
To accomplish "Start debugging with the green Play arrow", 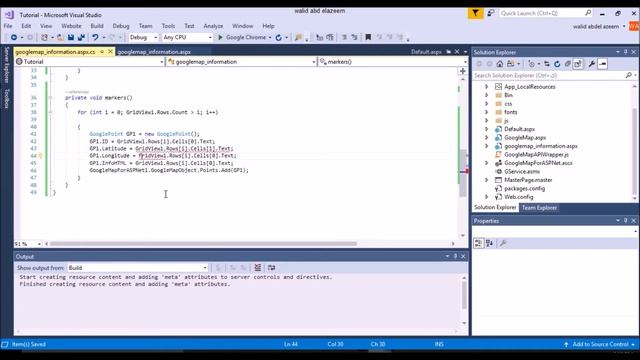I will coord(220,38).
